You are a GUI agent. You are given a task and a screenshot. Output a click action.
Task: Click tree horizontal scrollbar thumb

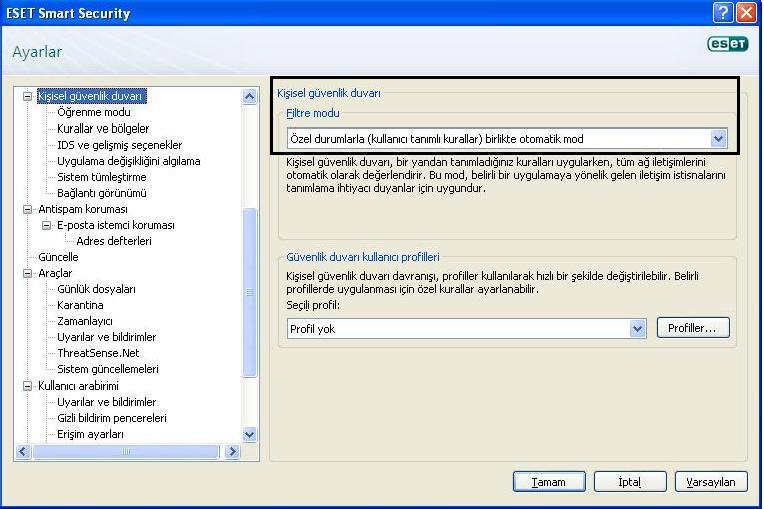click(x=126, y=452)
